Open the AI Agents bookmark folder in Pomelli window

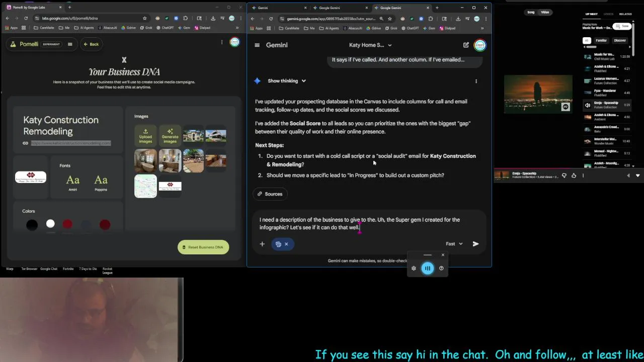(85, 28)
